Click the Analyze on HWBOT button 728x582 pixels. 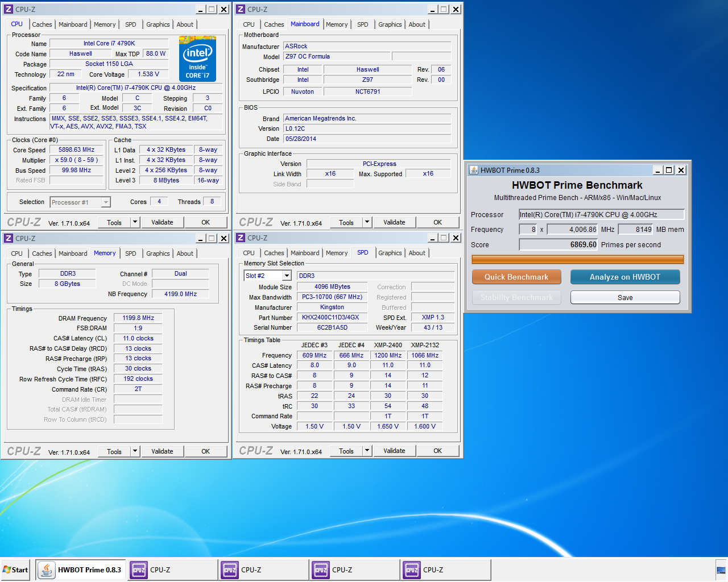625,277
